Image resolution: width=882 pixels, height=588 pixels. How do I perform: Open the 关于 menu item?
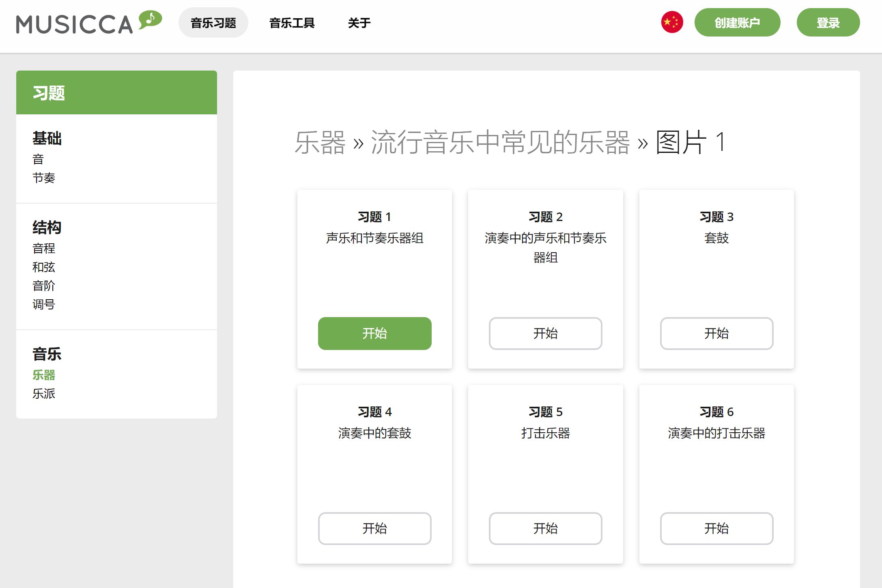pyautogui.click(x=359, y=23)
